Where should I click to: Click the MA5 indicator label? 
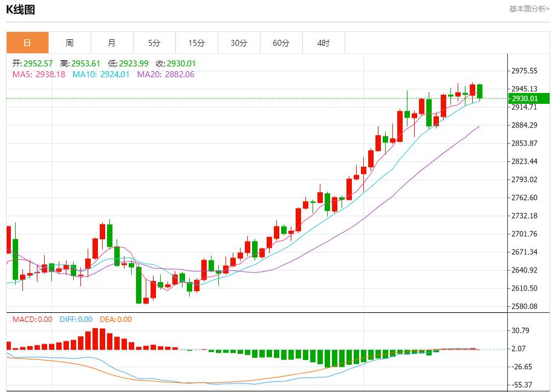39,74
